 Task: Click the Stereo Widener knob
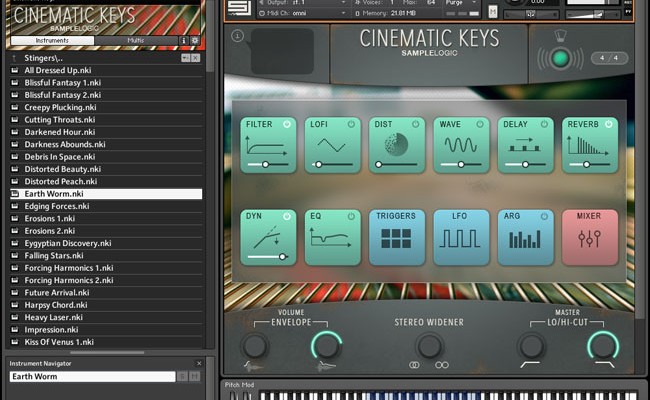(429, 346)
